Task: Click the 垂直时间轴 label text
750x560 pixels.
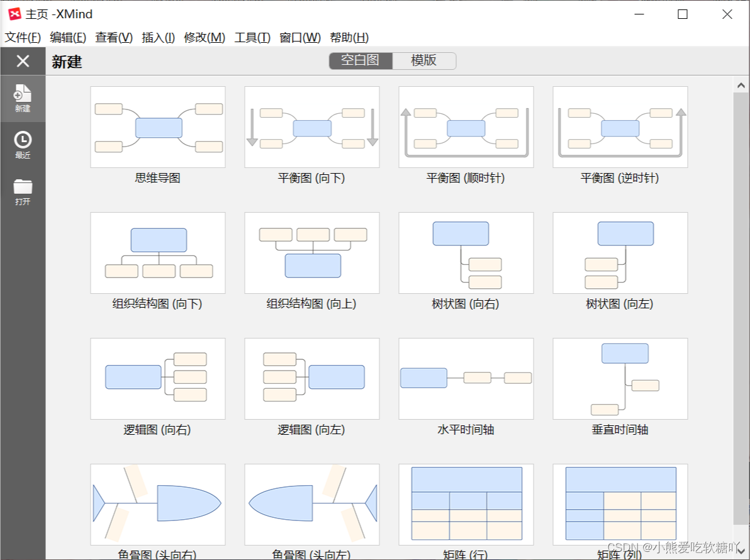Action: coord(619,430)
